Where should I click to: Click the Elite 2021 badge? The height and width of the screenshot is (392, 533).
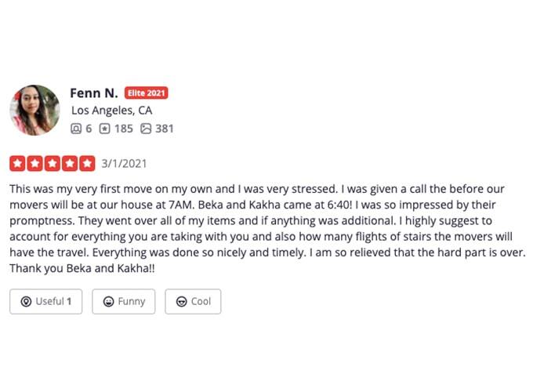[x=146, y=93]
